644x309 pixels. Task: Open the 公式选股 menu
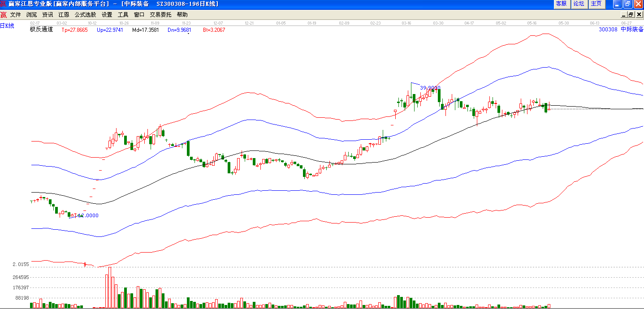pyautogui.click(x=86, y=15)
